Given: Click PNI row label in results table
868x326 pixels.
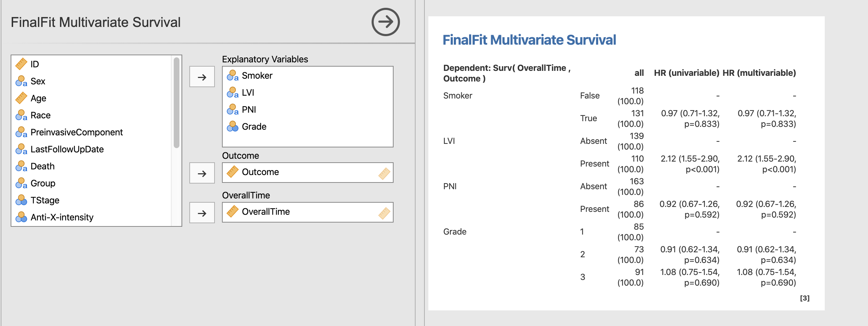Looking at the screenshot, I should 450,186.
